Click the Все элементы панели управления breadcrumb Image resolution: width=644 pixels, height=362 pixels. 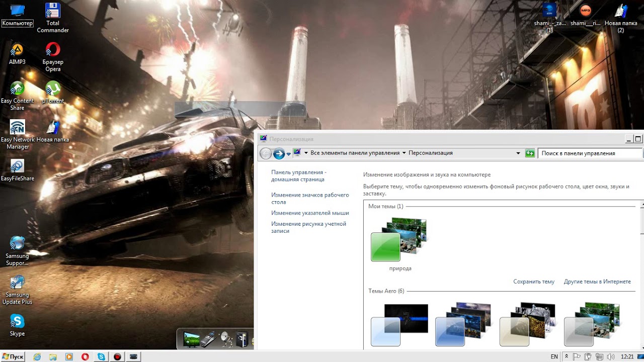[x=355, y=153]
